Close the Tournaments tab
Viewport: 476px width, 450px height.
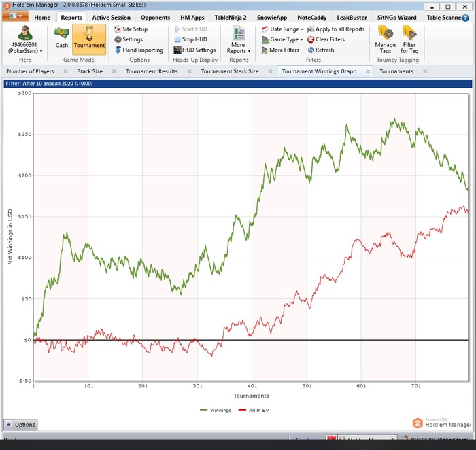(x=425, y=71)
